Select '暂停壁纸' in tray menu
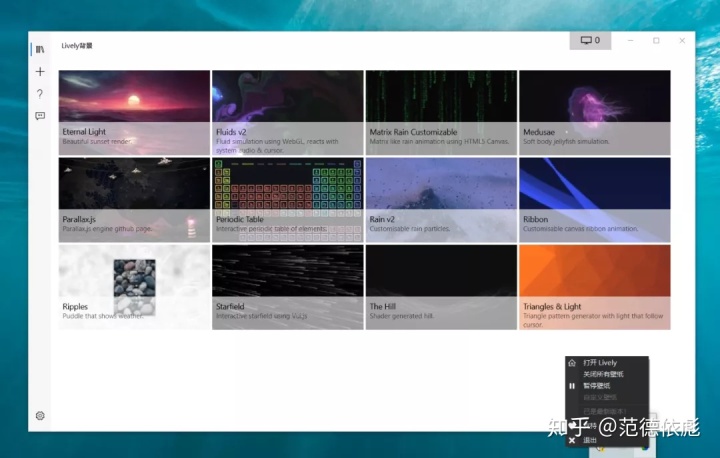 pyautogui.click(x=596, y=385)
